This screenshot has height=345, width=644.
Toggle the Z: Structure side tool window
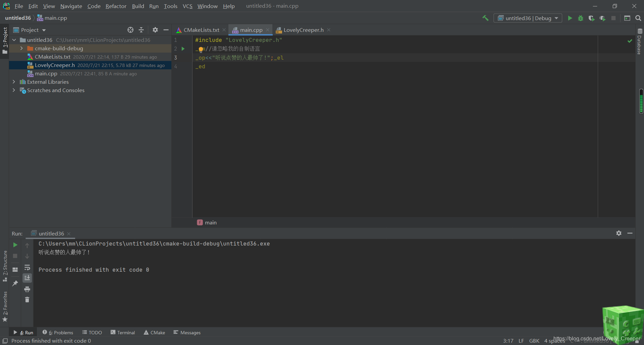point(5,266)
